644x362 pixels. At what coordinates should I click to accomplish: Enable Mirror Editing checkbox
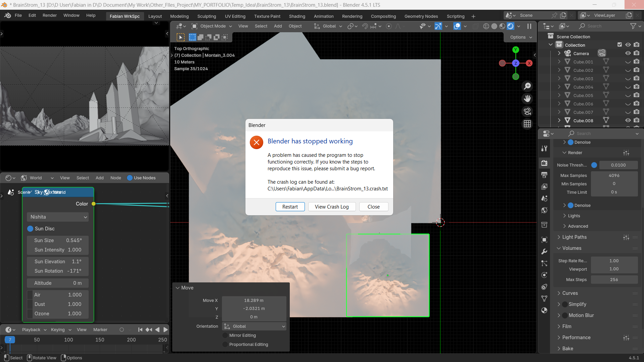(x=225, y=335)
